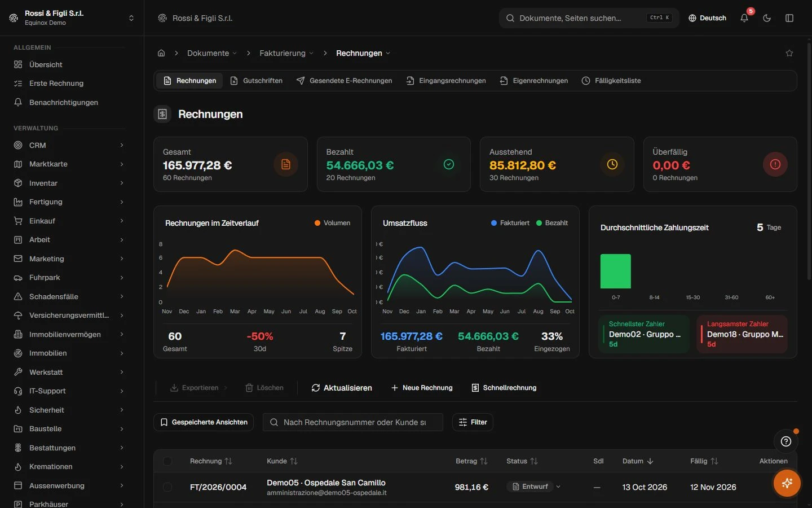Toggle dark mode moon icon
Screen dimensions: 812x508
coord(767,18)
